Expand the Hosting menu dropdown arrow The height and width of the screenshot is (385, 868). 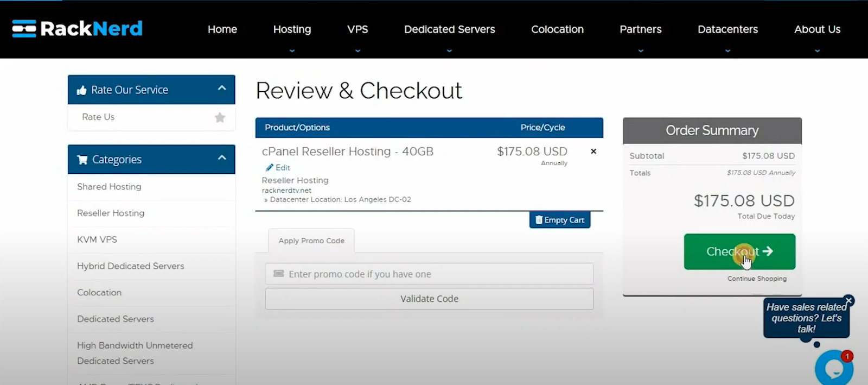[x=292, y=51]
